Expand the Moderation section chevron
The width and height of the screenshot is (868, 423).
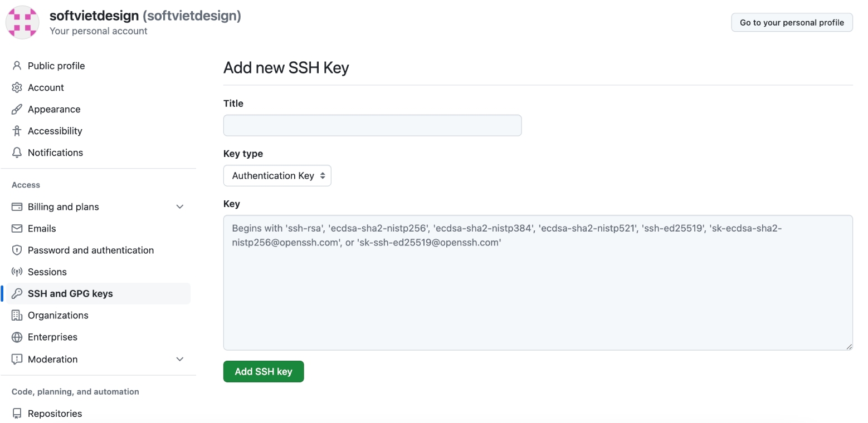click(x=180, y=359)
